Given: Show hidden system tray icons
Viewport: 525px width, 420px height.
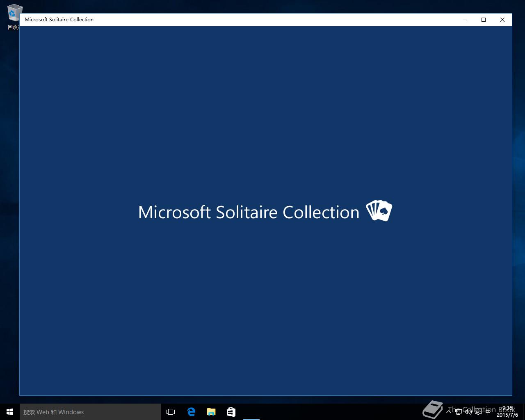Looking at the screenshot, I should 449,412.
